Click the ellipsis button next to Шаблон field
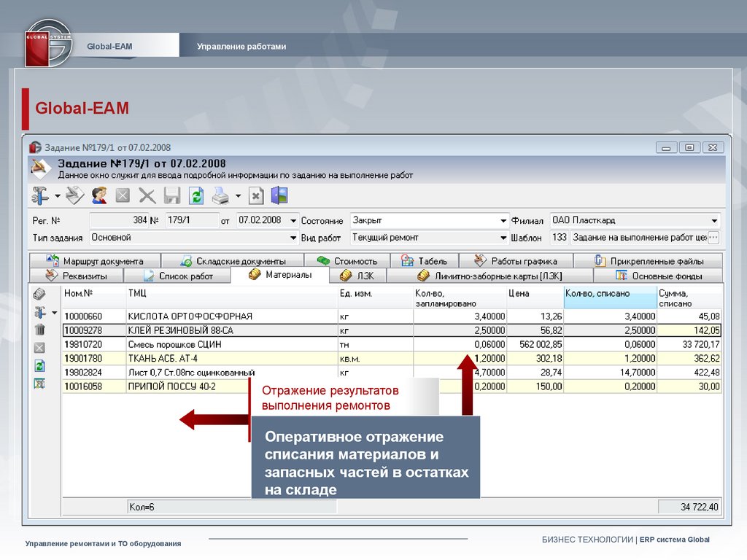Image resolution: width=747 pixels, height=560 pixels. pyautogui.click(x=713, y=238)
